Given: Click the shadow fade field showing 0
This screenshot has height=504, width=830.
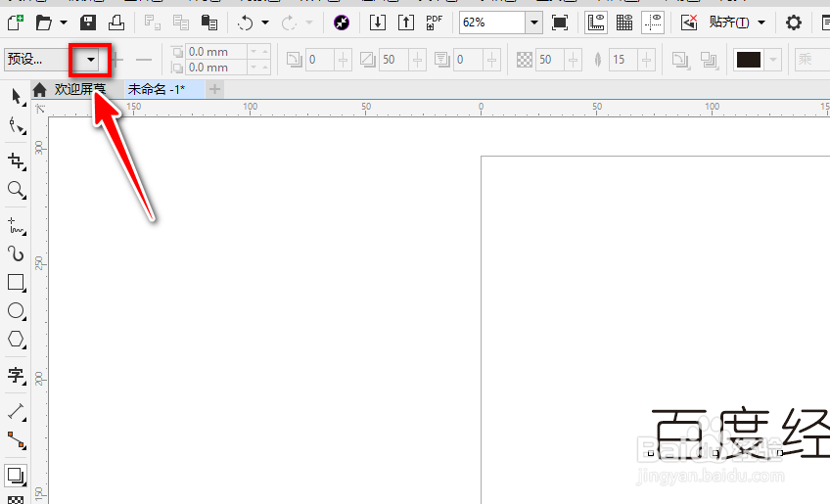Looking at the screenshot, I should coord(468,60).
